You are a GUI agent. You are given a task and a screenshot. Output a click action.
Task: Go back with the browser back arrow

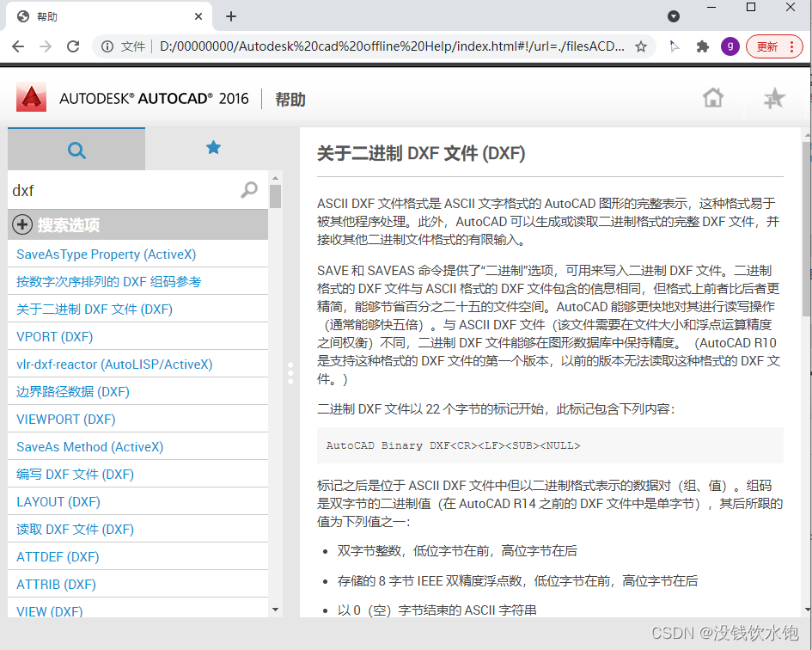coord(18,46)
